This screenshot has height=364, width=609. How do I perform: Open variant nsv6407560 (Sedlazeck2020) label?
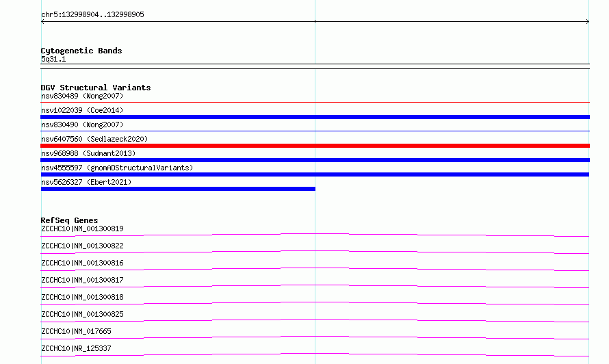pos(94,139)
